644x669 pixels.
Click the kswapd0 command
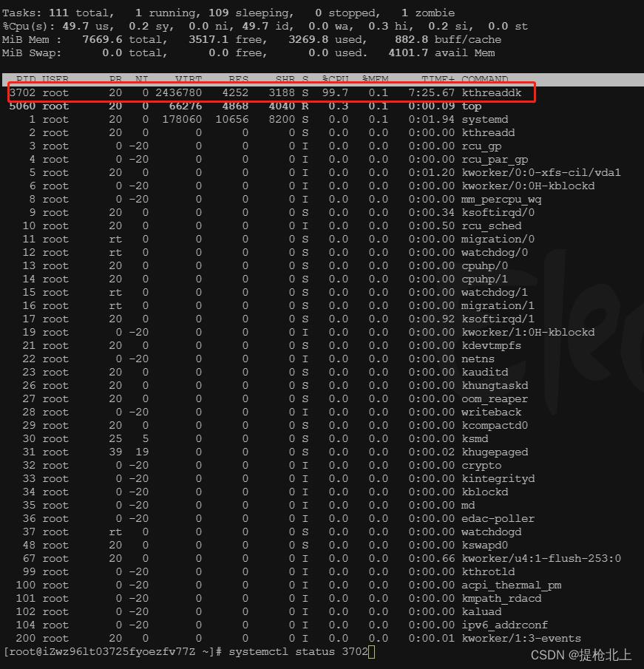tap(485, 546)
